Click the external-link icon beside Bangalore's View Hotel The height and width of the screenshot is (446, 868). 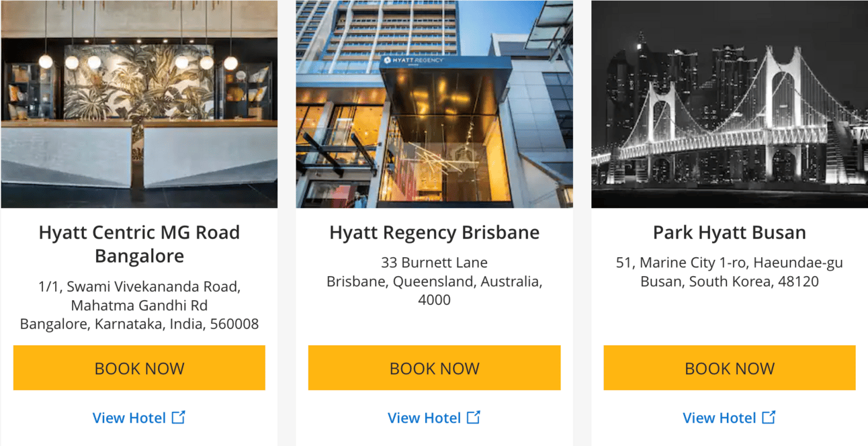(x=179, y=417)
